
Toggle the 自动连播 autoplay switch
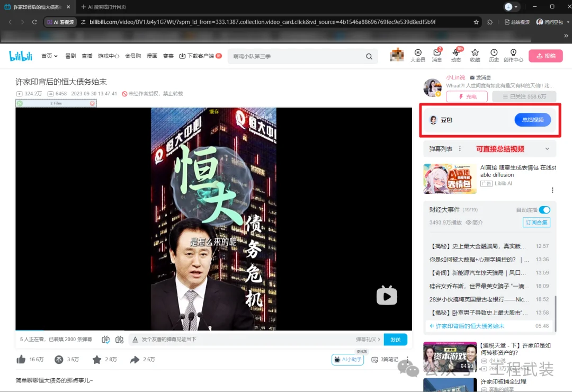coord(546,209)
